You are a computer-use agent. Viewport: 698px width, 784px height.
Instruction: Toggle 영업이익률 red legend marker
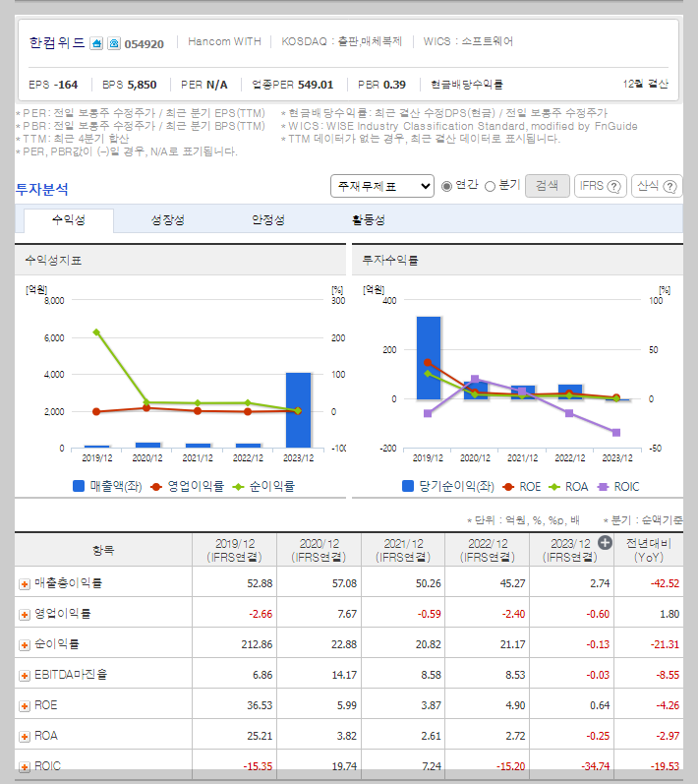[156, 487]
